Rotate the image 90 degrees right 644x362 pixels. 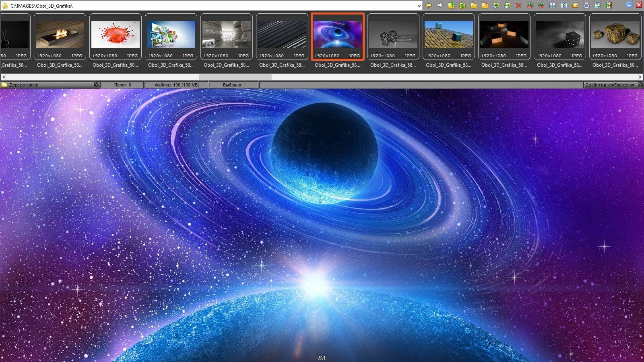tap(541, 5)
